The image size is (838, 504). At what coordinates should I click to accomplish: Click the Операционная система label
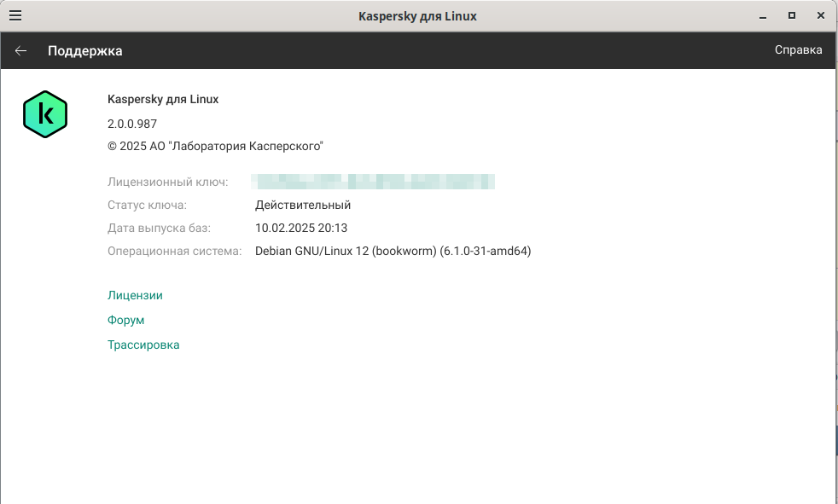[x=174, y=251]
